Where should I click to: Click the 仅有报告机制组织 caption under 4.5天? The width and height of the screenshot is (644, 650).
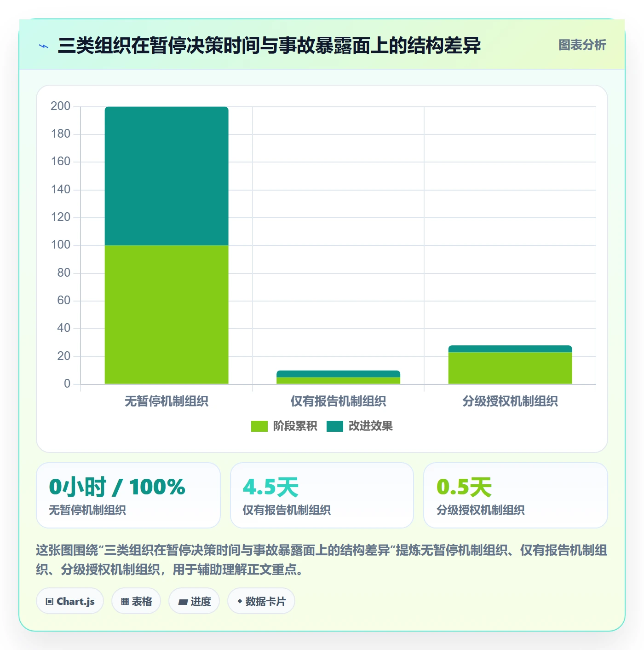pyautogui.click(x=287, y=510)
